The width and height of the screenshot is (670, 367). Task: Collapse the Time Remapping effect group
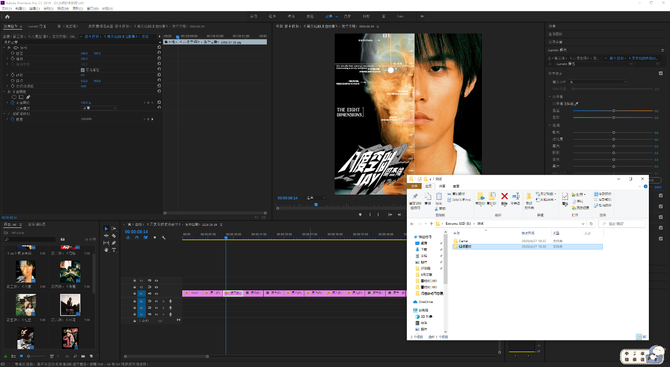[4, 114]
